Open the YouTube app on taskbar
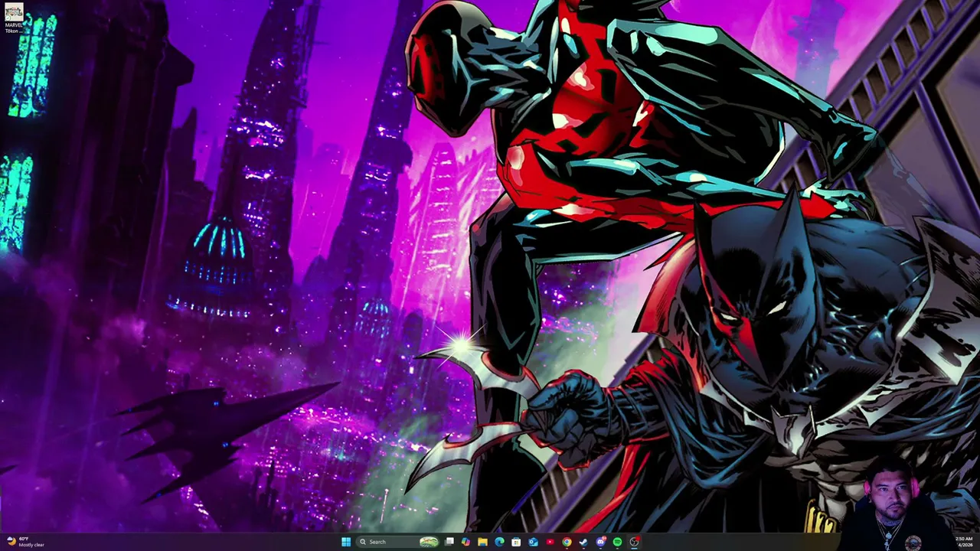 (550, 542)
